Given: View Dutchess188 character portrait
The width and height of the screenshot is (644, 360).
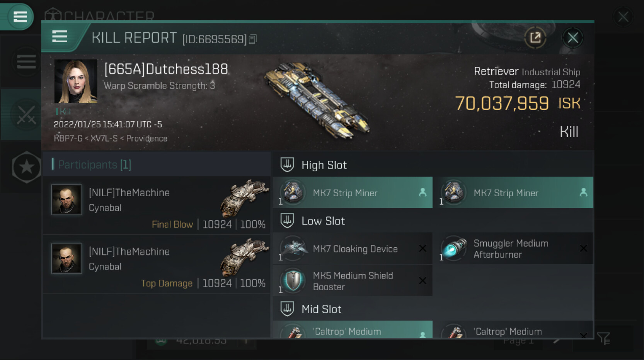Looking at the screenshot, I should click(x=76, y=81).
